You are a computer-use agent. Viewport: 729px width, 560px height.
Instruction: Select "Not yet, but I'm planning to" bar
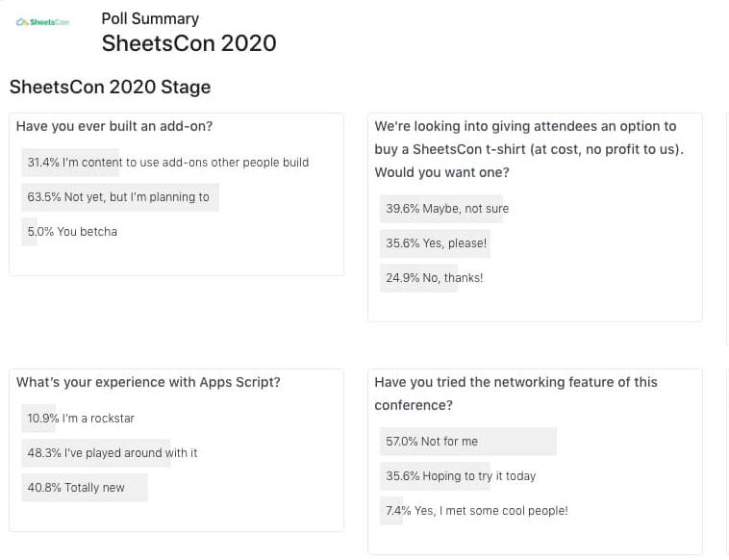click(119, 197)
